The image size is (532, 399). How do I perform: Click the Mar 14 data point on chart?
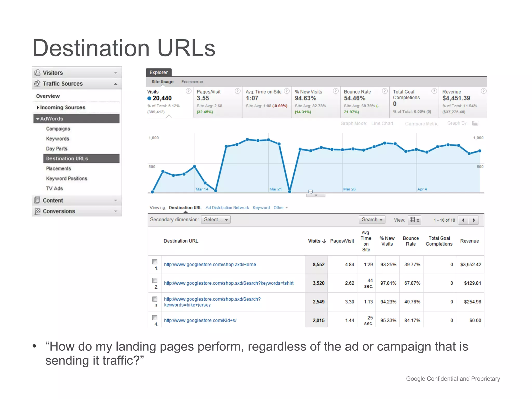point(195,167)
